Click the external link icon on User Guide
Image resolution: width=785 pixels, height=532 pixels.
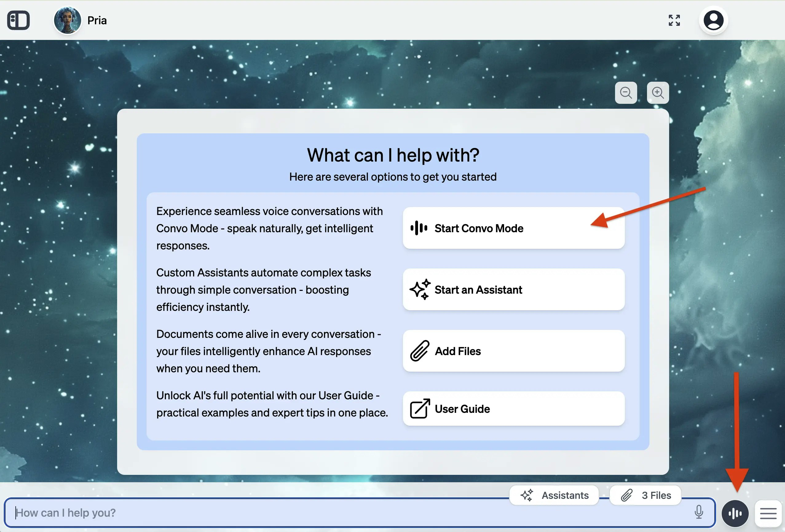point(420,409)
